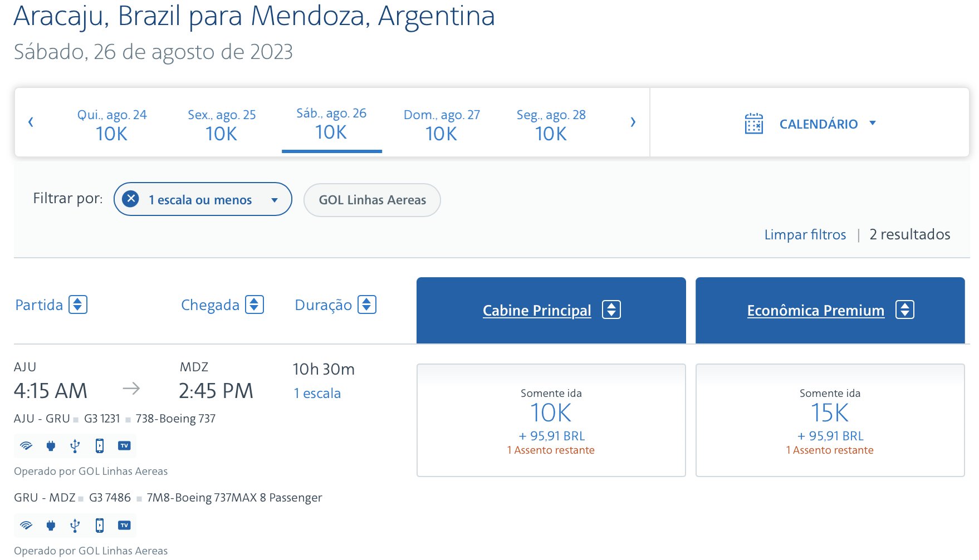Choose the 10K Cabine Principal fare
Viewport: 979px width, 560px height.
tap(551, 420)
